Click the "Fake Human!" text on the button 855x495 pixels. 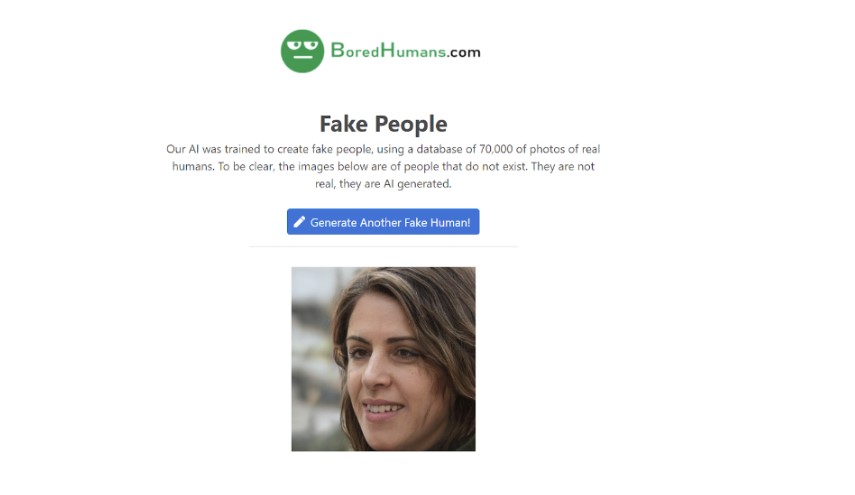click(x=437, y=222)
